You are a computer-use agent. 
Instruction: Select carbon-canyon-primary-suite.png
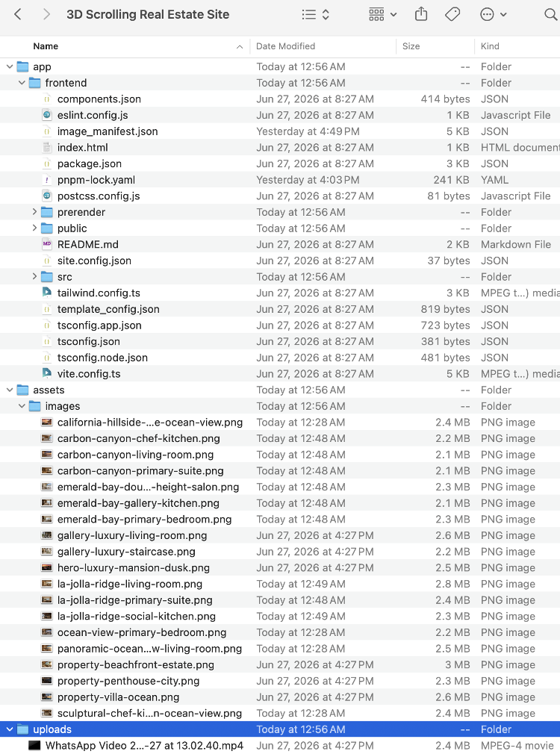click(140, 471)
